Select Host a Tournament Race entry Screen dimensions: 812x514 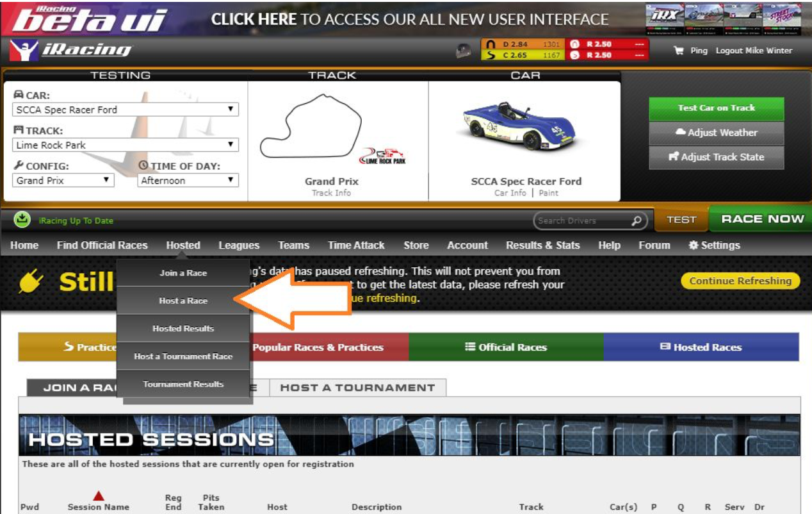pyautogui.click(x=183, y=356)
